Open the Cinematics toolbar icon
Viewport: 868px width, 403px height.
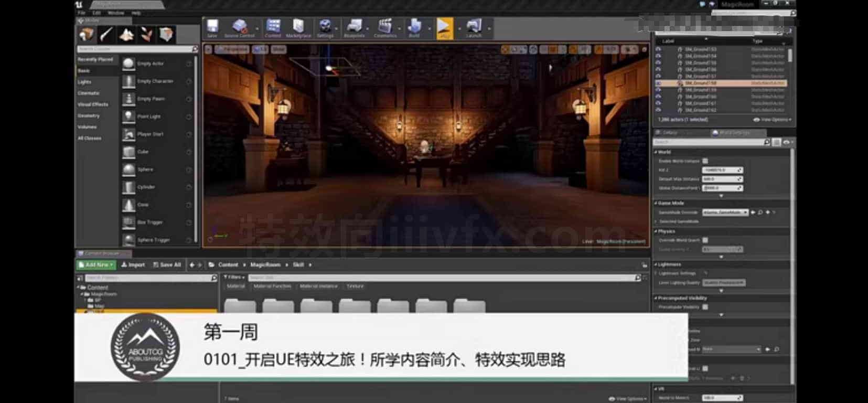coord(385,28)
